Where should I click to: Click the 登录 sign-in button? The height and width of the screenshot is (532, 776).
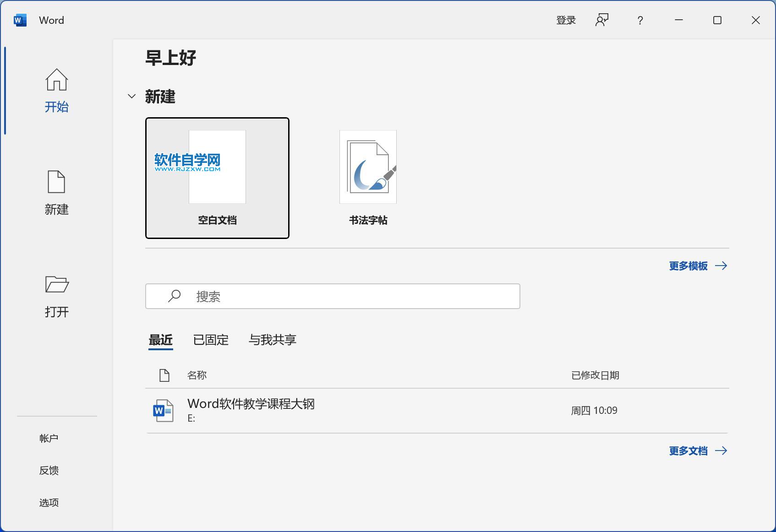[566, 20]
